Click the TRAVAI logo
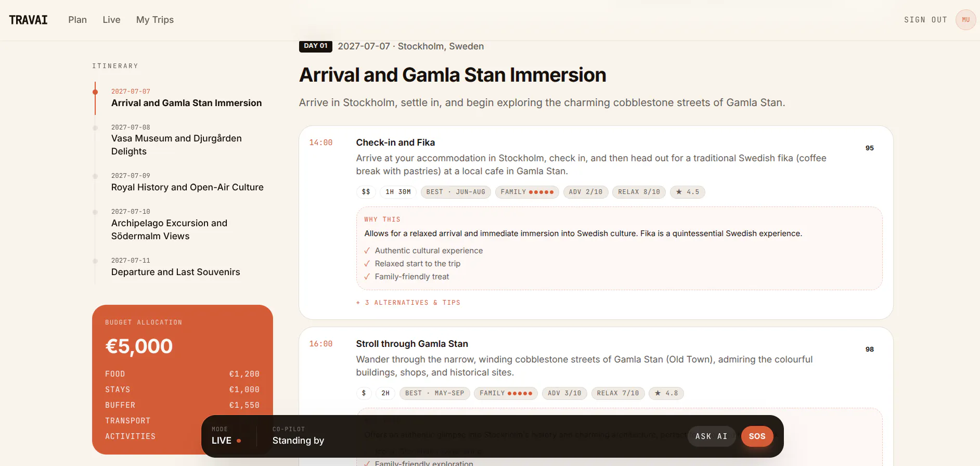The image size is (980, 466). pyautogui.click(x=28, y=20)
